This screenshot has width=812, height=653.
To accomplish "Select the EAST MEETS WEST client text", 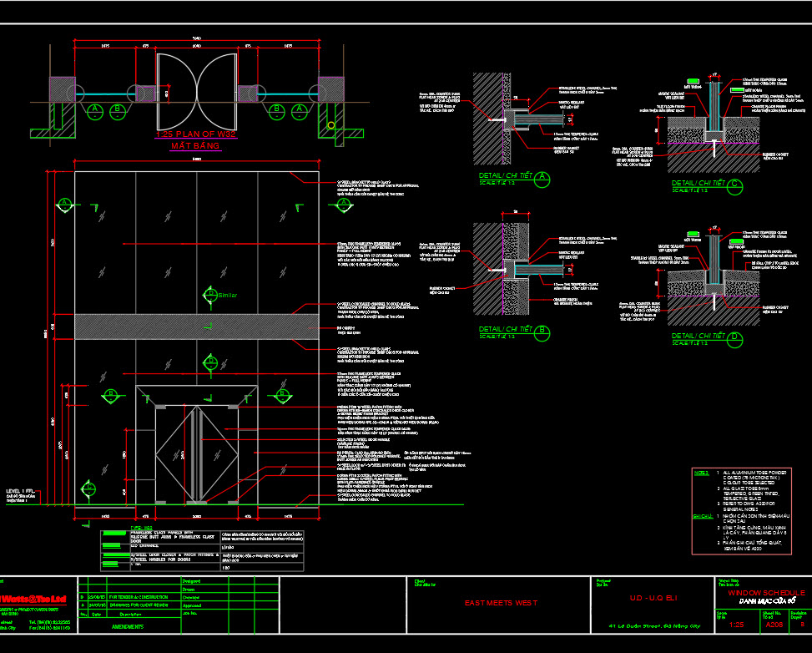I will 501,603.
